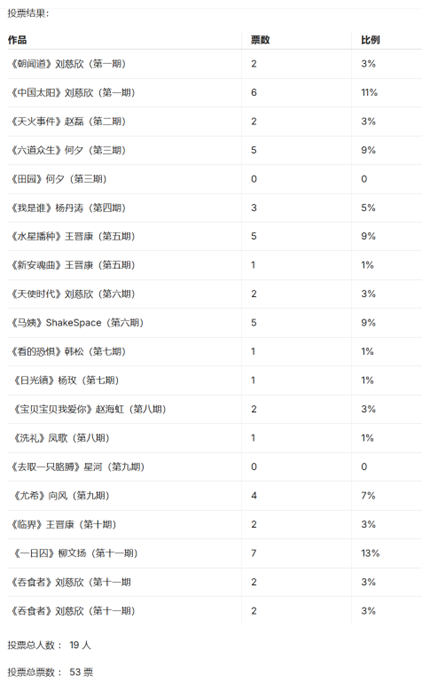Click the 《六道众生》何夕 entry

[x=68, y=150]
